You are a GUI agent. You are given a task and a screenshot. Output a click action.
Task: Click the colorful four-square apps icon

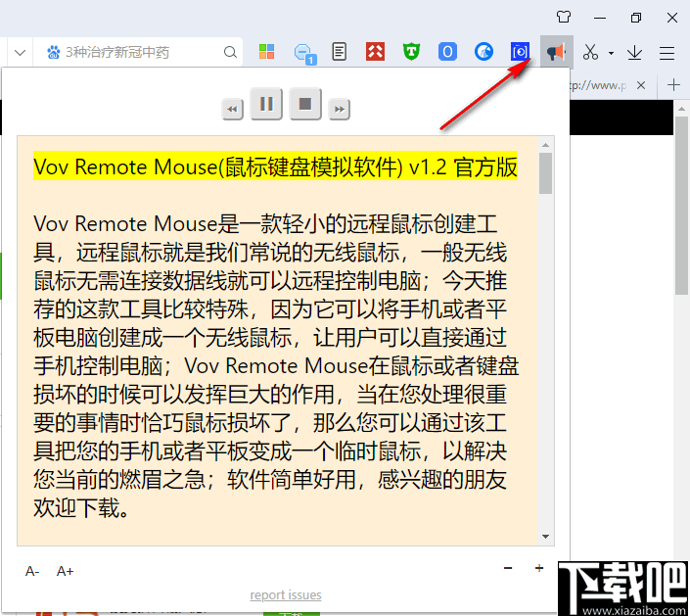click(x=266, y=52)
